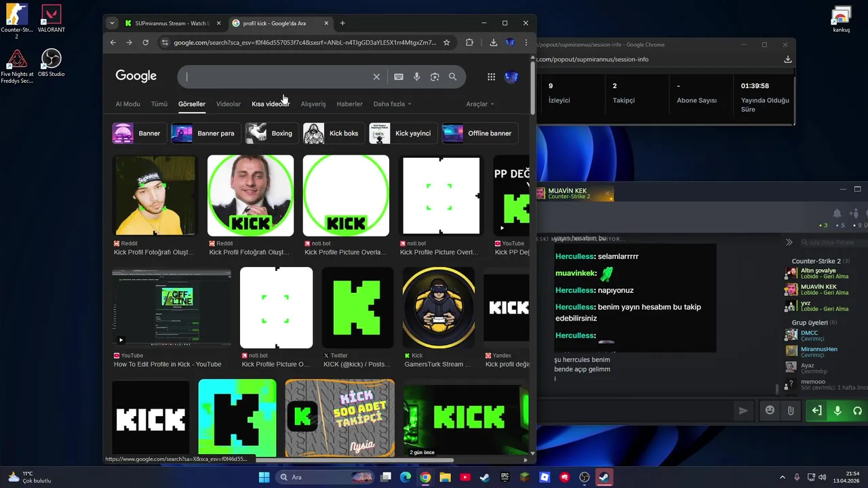This screenshot has height=488, width=868.
Task: Open the Google on-screen keyboard icon
Action: (x=399, y=77)
